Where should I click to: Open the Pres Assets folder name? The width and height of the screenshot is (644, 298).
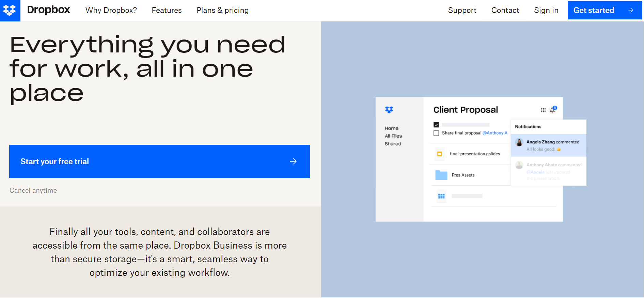coord(463,175)
